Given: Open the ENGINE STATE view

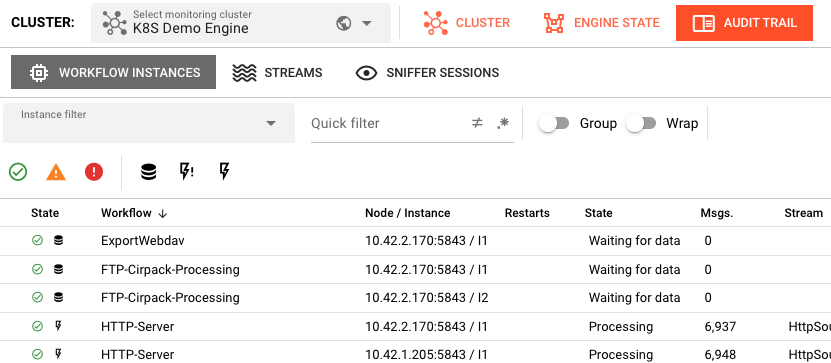Looking at the screenshot, I should (x=602, y=23).
